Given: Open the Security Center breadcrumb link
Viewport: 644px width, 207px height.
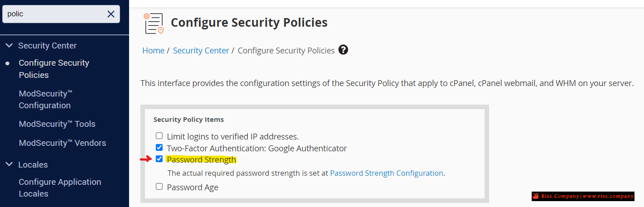Looking at the screenshot, I should point(201,50).
